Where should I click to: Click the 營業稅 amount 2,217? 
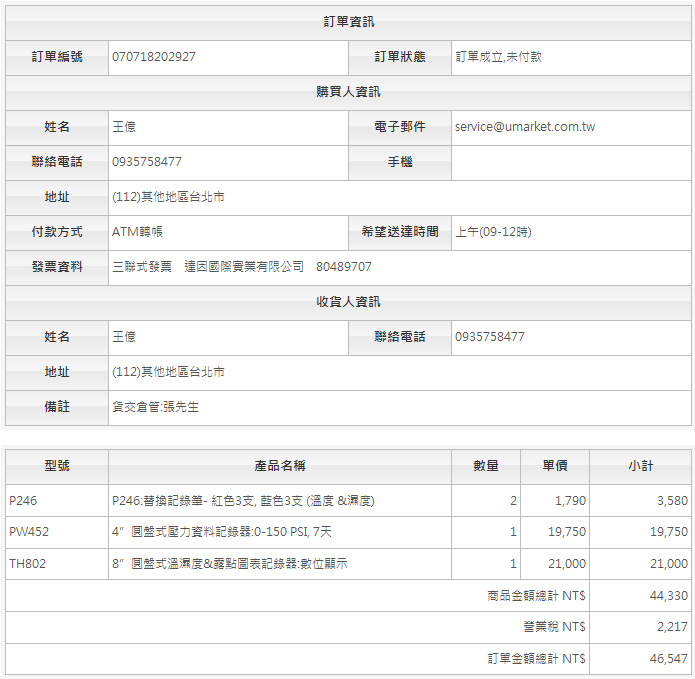click(x=672, y=627)
